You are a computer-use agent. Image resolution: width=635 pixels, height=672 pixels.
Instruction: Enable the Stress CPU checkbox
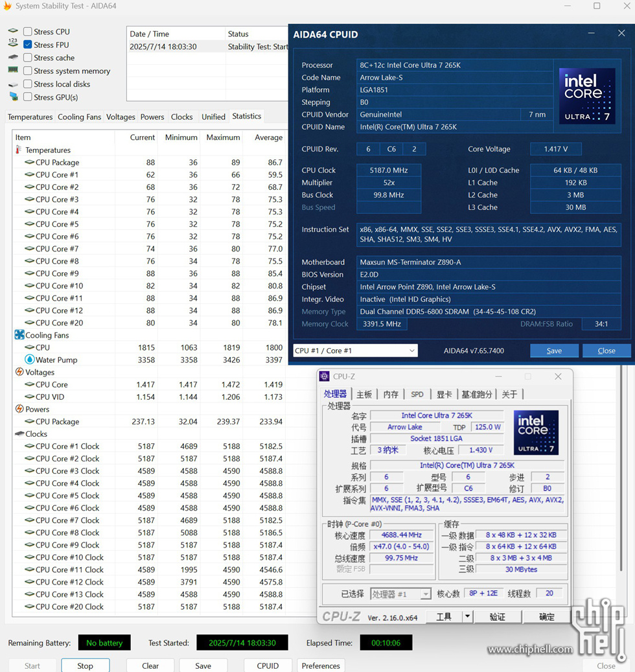pos(28,31)
